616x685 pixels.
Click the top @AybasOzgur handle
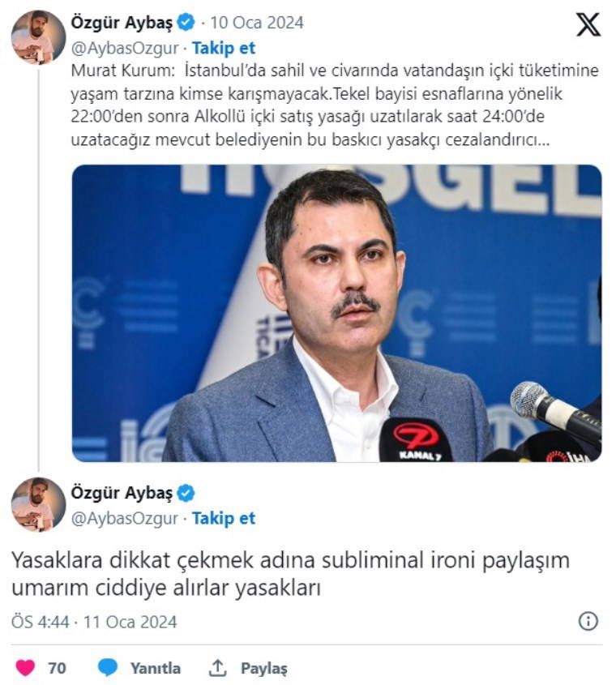coord(125,48)
